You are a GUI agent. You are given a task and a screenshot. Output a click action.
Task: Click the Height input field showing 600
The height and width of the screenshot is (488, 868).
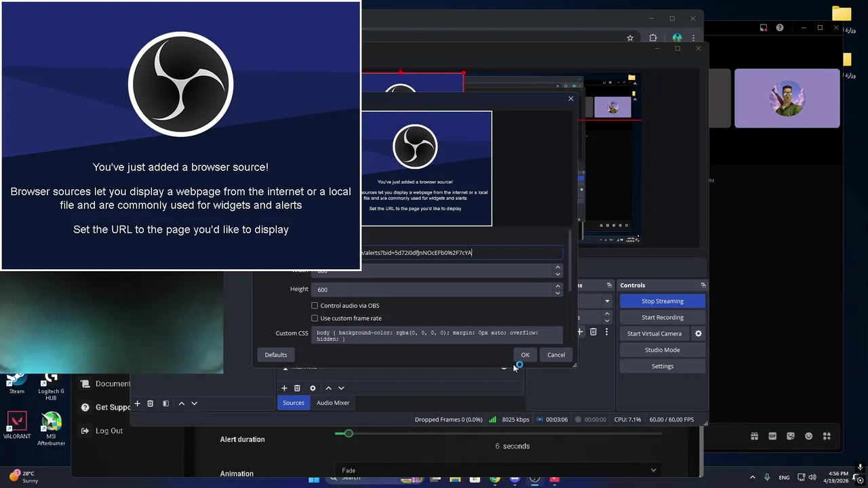click(x=433, y=289)
